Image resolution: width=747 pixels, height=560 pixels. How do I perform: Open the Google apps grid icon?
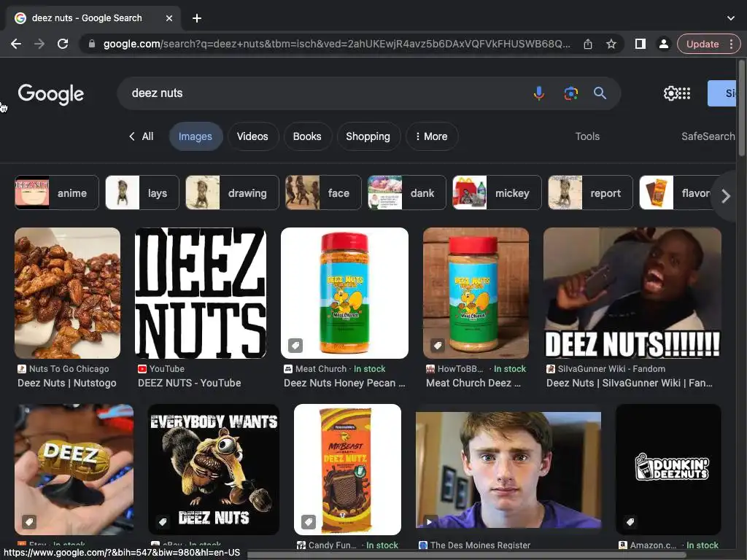684,93
